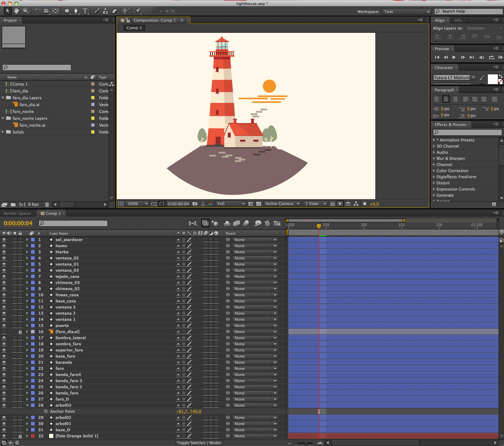The height and width of the screenshot is (446, 504).
Task: Select the Hand tool
Action: [x=17, y=11]
